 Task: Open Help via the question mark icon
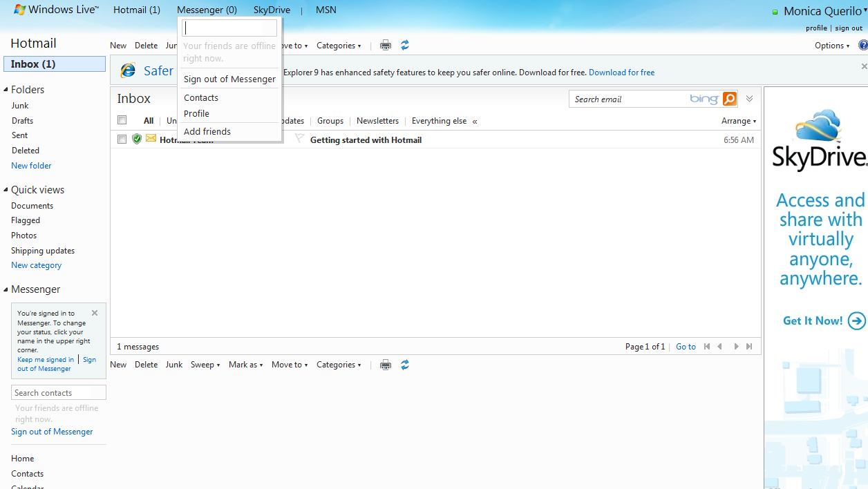pos(864,45)
